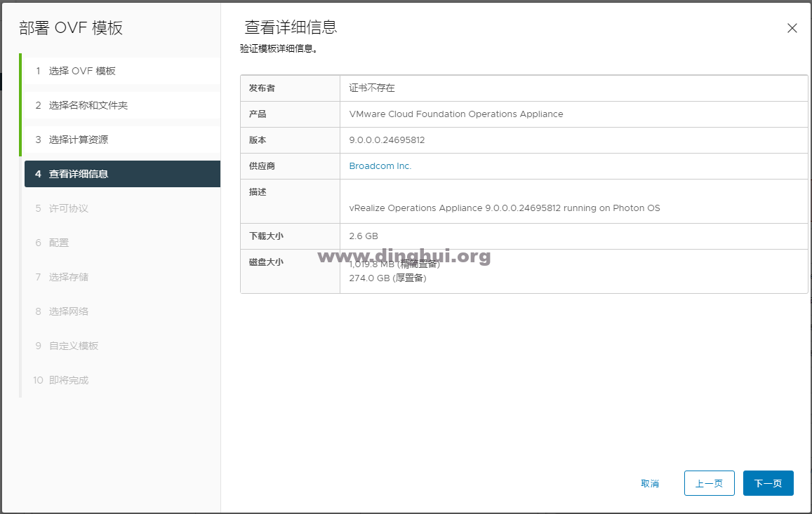Click the 磁盘大小 row label
812x514 pixels.
tap(266, 262)
